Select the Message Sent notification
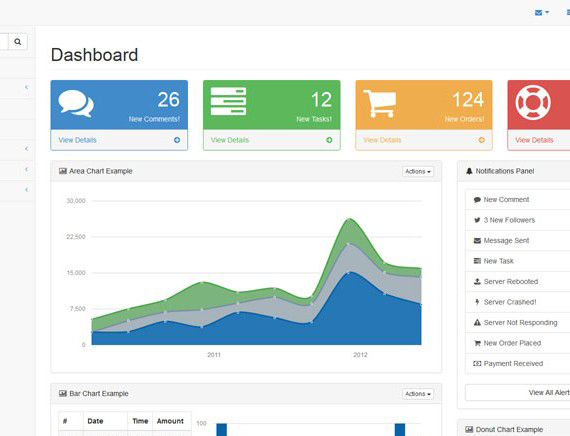The height and width of the screenshot is (436, 570). click(518, 240)
